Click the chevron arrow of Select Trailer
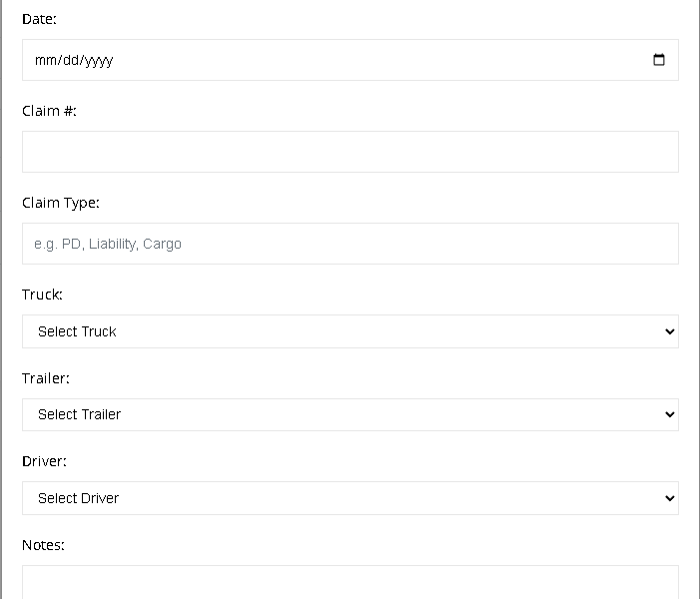This screenshot has height=599, width=700. [x=669, y=414]
